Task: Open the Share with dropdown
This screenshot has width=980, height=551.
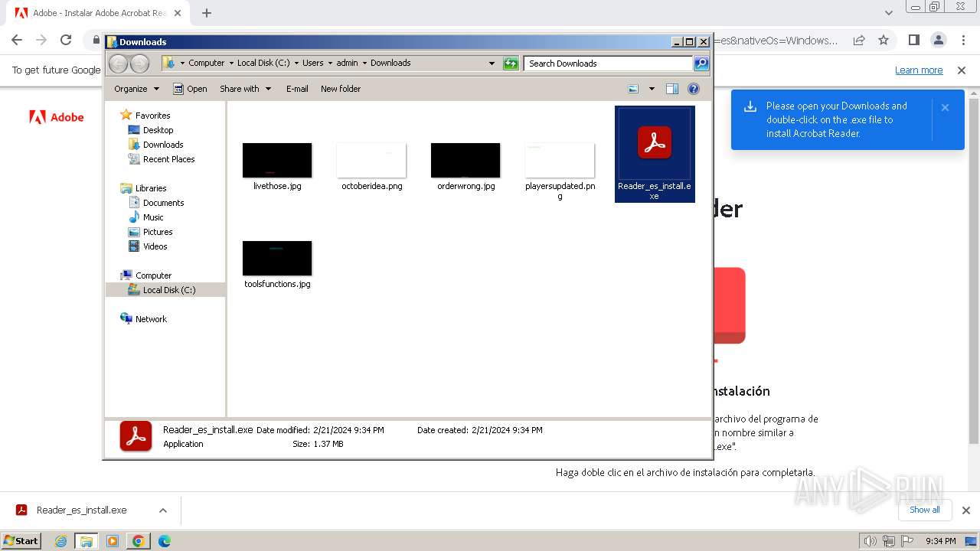Action: tap(245, 89)
